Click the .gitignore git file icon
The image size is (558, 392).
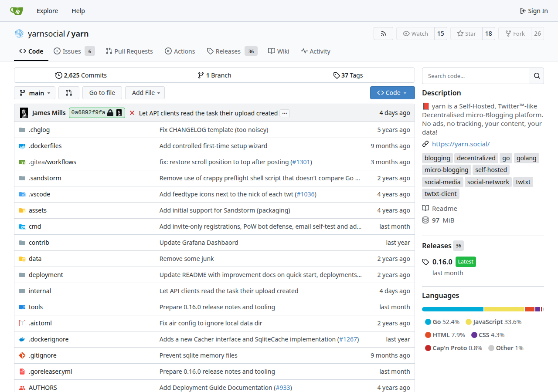(22, 355)
